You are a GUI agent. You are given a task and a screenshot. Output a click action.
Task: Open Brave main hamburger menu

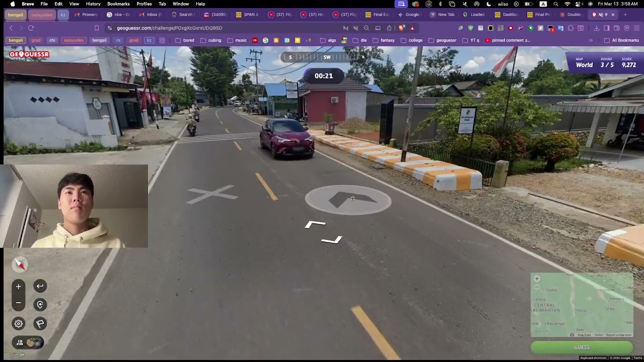coord(636,28)
